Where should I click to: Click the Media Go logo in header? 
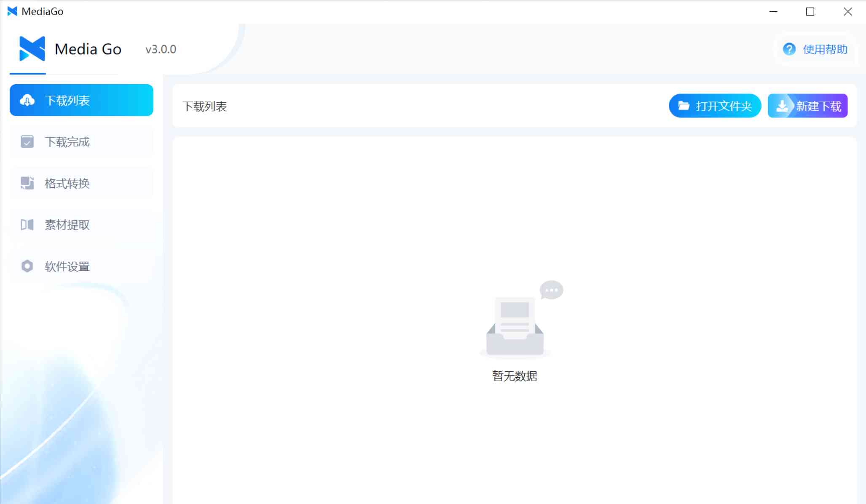[x=32, y=49]
